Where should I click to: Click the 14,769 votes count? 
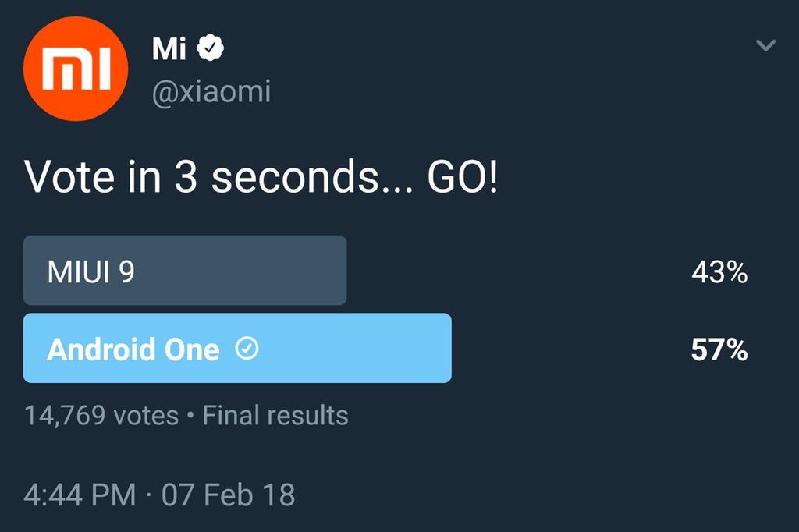[101, 415]
